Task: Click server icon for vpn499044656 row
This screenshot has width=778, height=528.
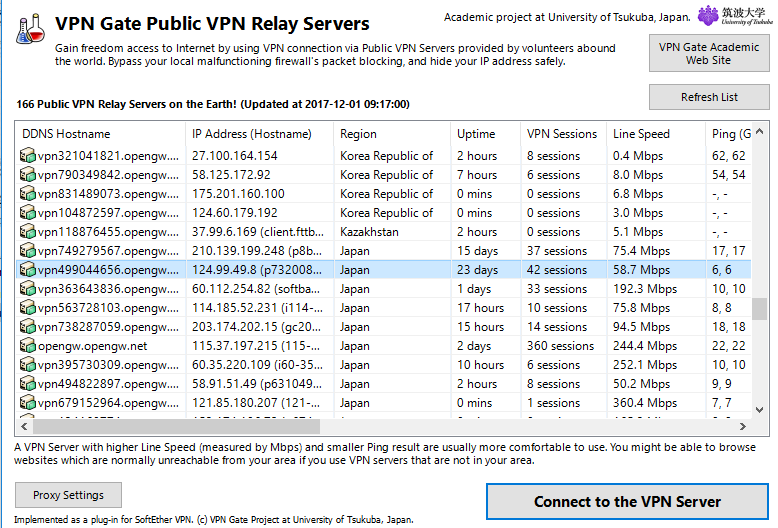Action: click(28, 270)
